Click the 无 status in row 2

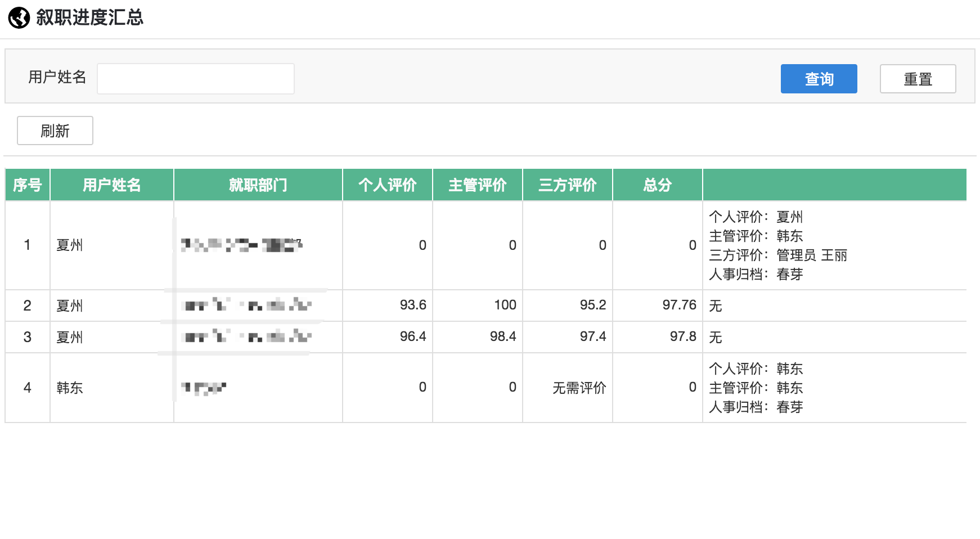point(715,306)
